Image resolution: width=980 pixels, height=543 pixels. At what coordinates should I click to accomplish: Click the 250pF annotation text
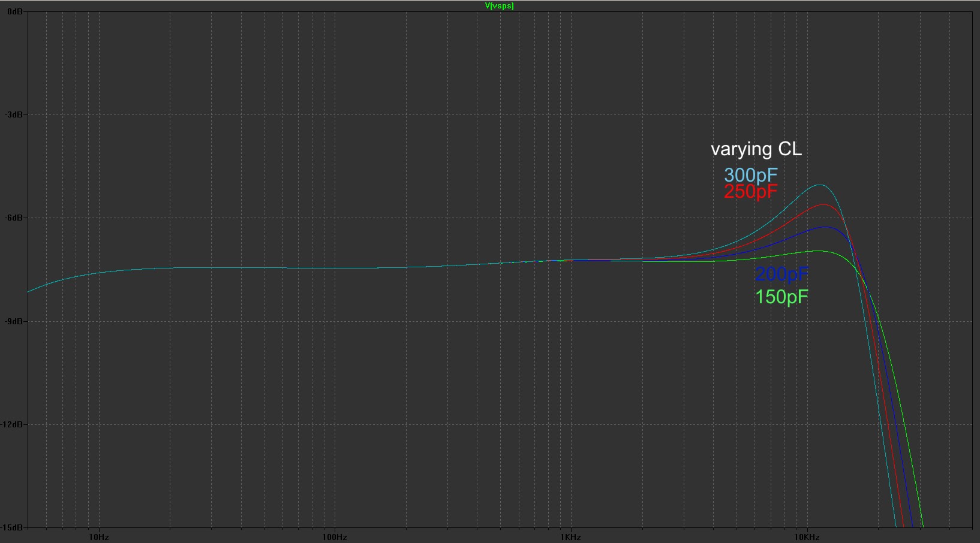coord(750,192)
